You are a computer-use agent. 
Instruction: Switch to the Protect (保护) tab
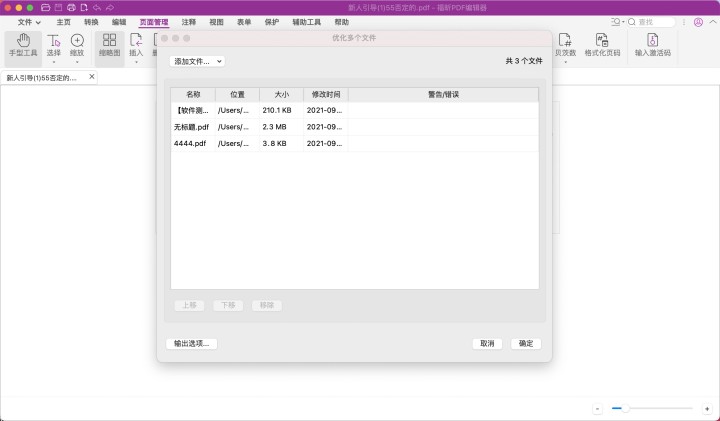(x=272, y=21)
